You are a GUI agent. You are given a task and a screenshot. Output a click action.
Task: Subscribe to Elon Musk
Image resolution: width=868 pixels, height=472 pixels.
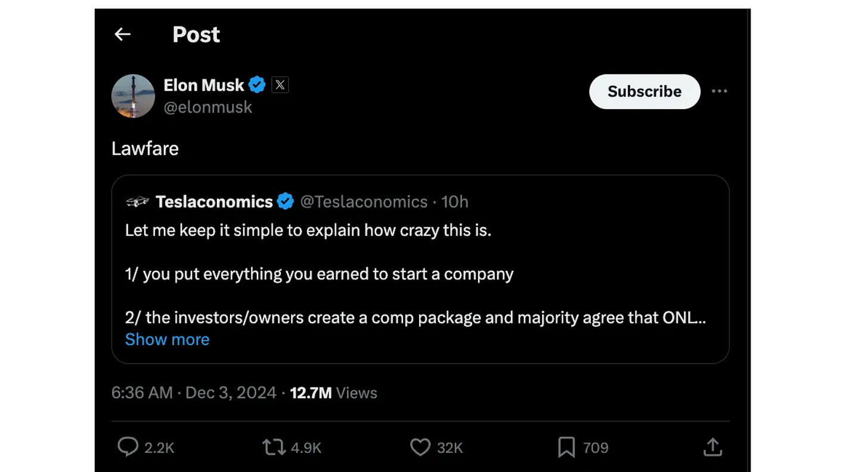tap(644, 91)
